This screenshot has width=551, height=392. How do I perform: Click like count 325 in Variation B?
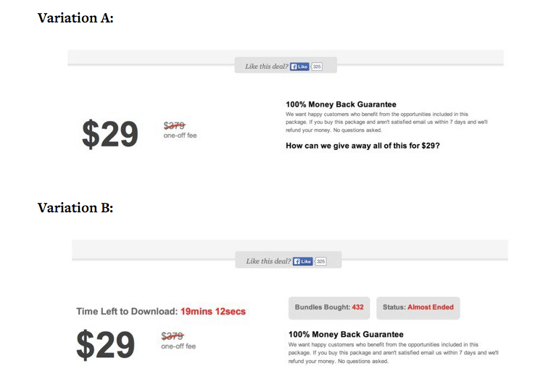tap(320, 262)
